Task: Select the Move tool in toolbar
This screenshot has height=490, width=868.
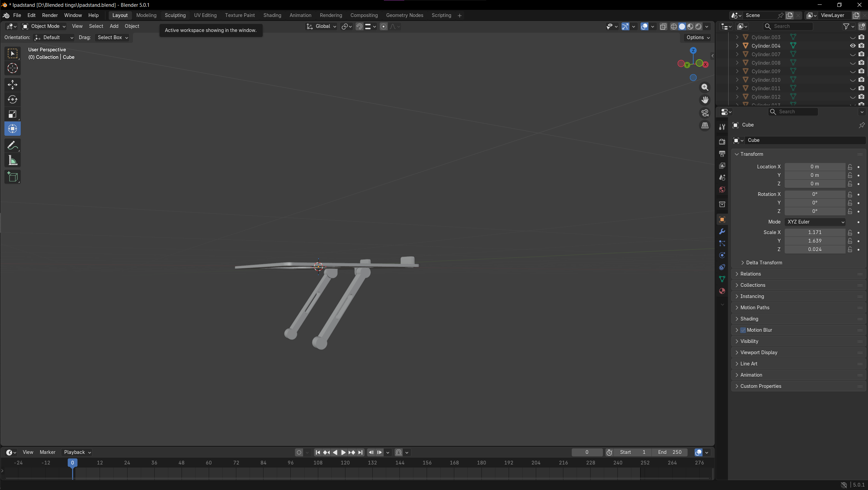Action: 13,85
